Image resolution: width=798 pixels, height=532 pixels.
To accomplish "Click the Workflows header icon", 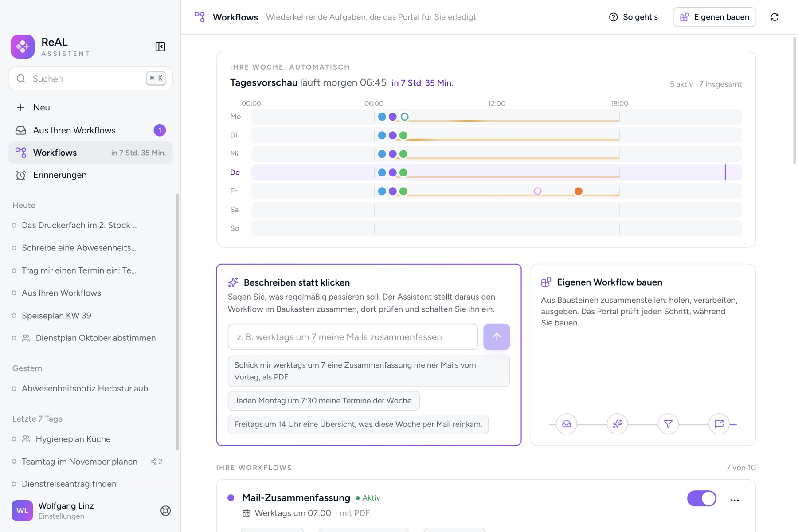I will tap(200, 17).
